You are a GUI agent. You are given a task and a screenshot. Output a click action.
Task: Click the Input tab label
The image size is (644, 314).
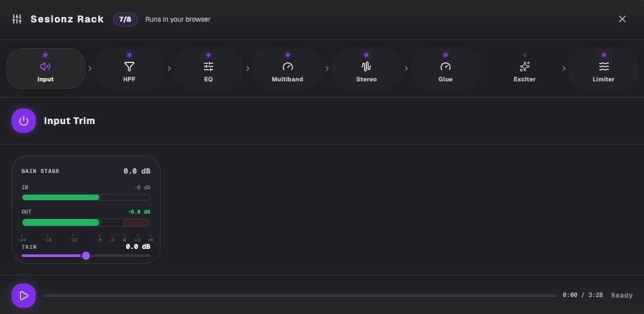click(x=45, y=79)
